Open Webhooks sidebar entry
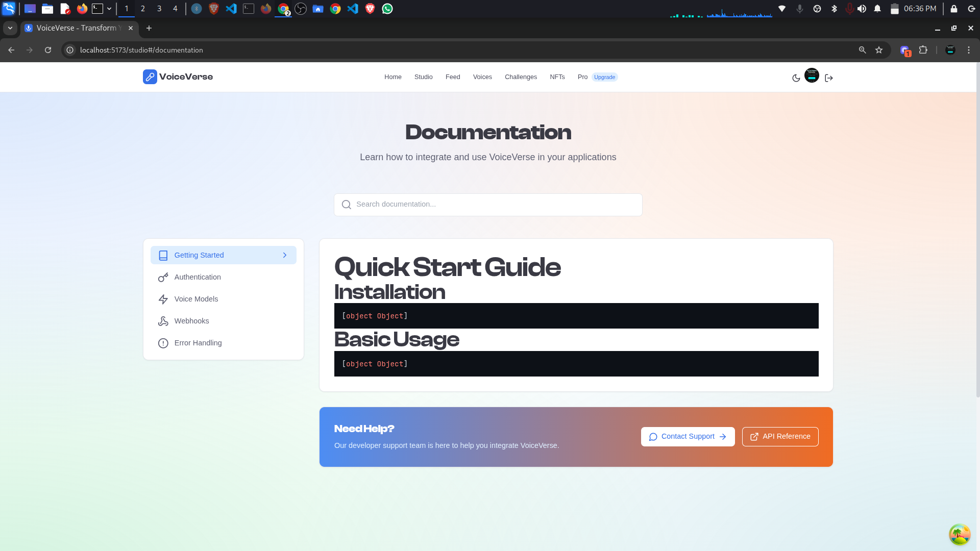 click(191, 321)
